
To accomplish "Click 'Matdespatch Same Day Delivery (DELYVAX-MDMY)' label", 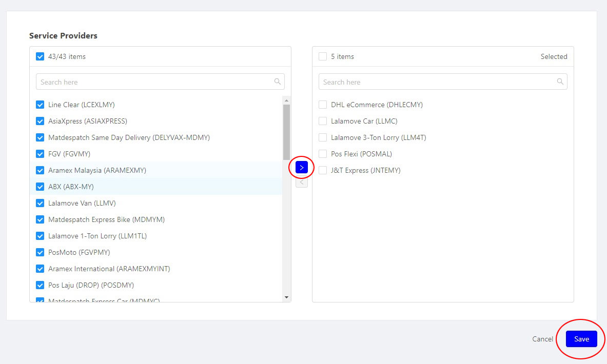I will click(x=129, y=138).
